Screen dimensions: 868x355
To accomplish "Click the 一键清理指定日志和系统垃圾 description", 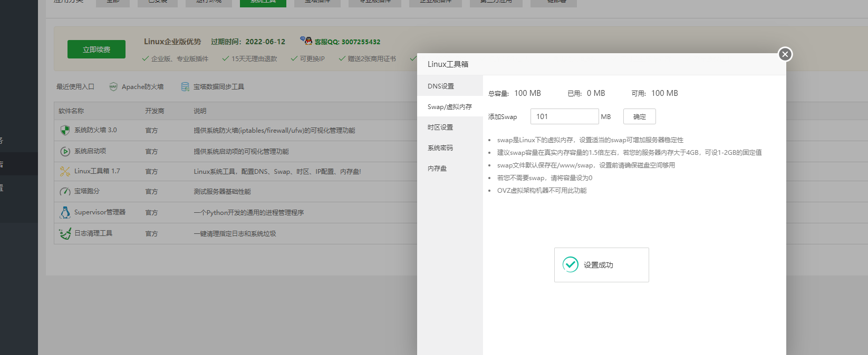I will click(235, 233).
